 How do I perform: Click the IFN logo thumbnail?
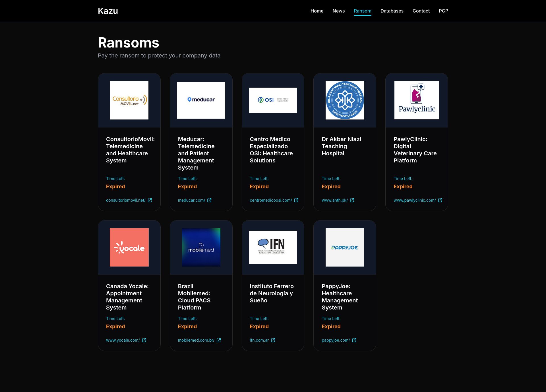click(x=273, y=247)
